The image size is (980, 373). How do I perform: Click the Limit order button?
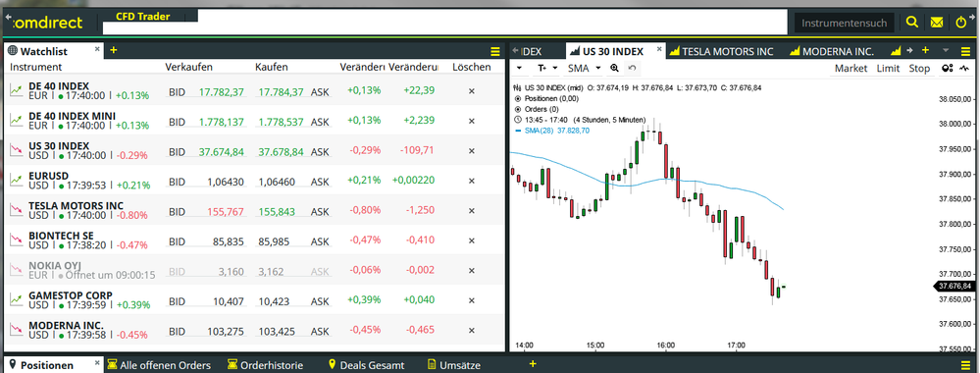(888, 68)
